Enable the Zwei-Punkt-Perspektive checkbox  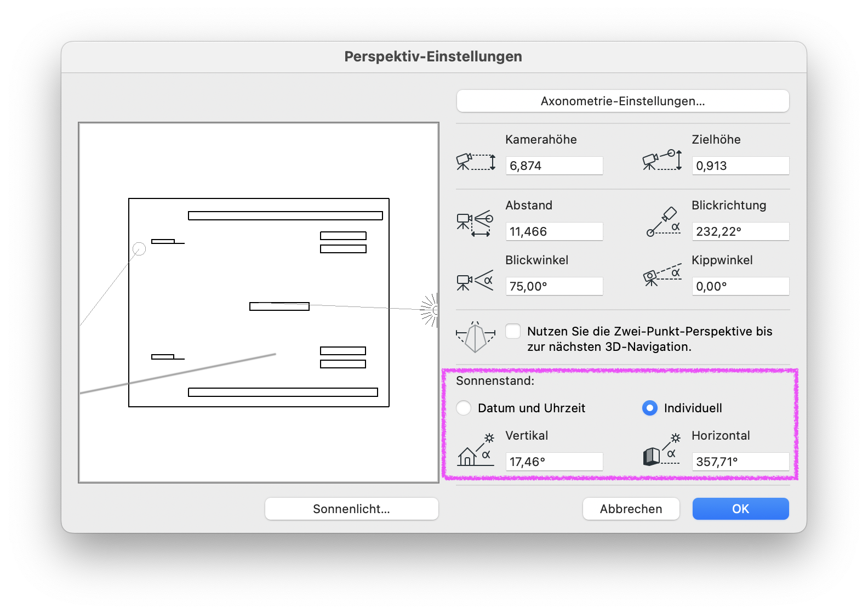pos(513,331)
